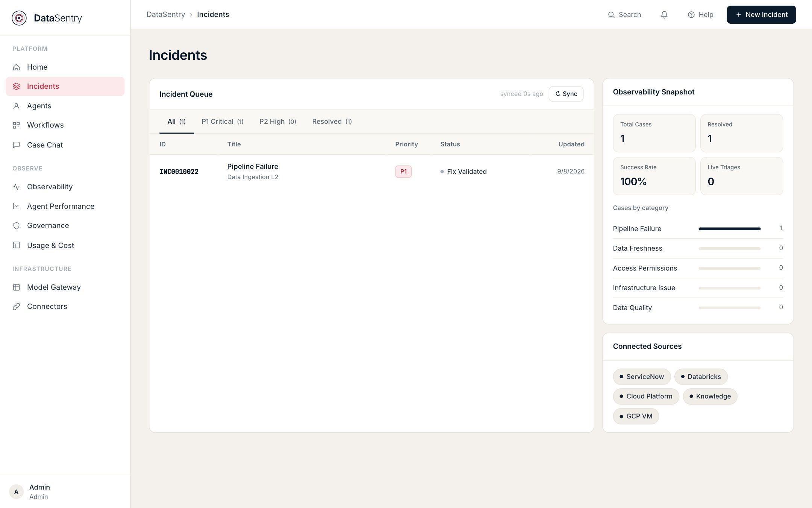
Task: Switch to the All tab
Action: [176, 122]
